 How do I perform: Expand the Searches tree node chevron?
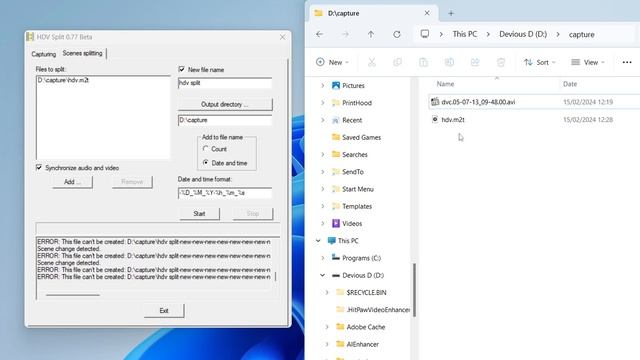(x=322, y=154)
